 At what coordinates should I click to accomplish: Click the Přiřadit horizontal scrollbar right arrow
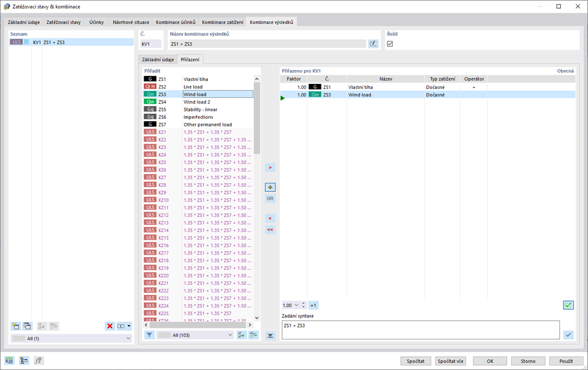click(250, 325)
